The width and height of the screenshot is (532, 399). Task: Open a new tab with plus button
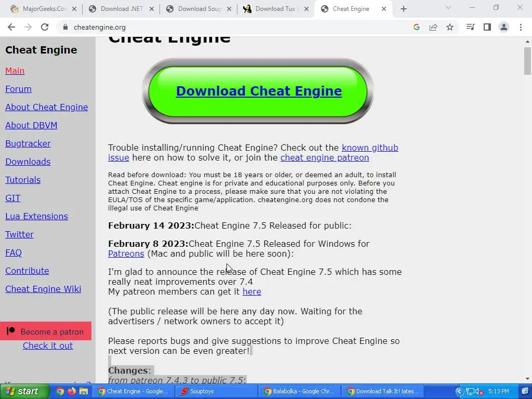click(403, 9)
